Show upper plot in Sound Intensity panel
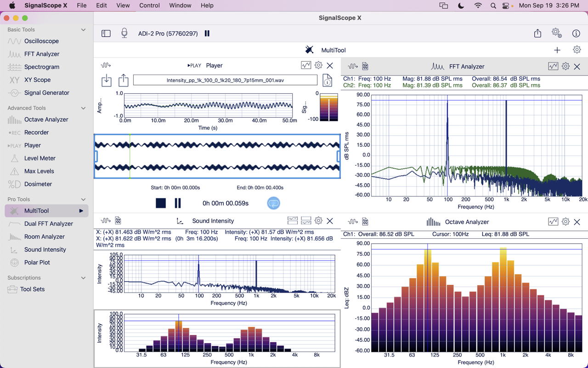 tap(293, 221)
